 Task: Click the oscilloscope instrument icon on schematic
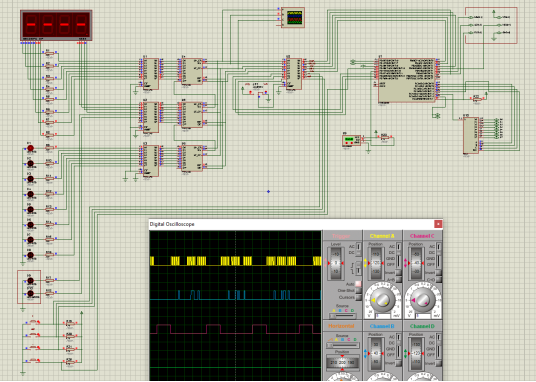(293, 17)
